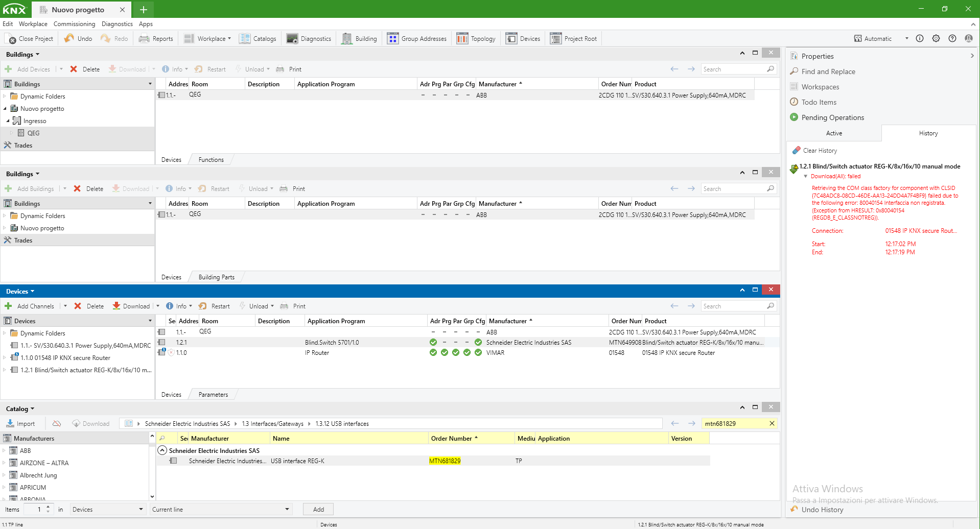Click Add Devices in first Buildings panel
This screenshot has height=529, width=980.
(28, 69)
